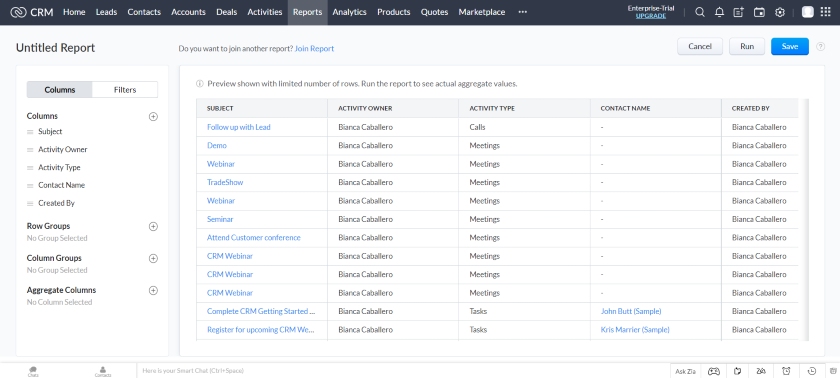Click drag handle beside Contact Name
Viewport: 840px width, 378px height.
point(30,185)
